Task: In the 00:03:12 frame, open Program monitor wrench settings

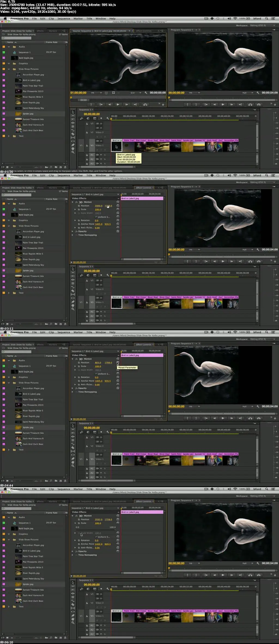Action: click(258, 249)
